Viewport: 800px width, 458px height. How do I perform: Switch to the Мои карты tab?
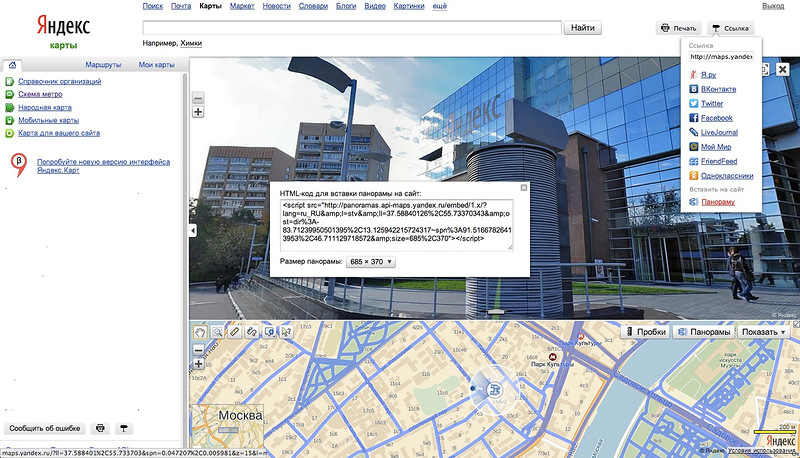click(156, 65)
